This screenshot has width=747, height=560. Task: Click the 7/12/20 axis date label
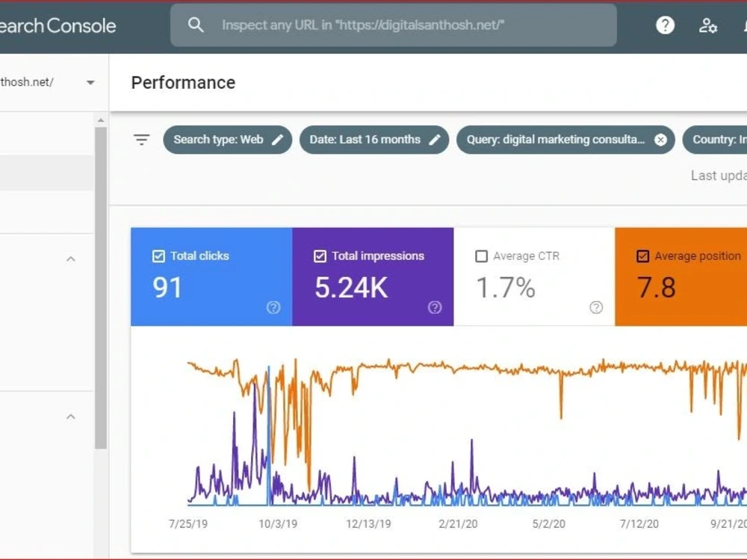(639, 524)
